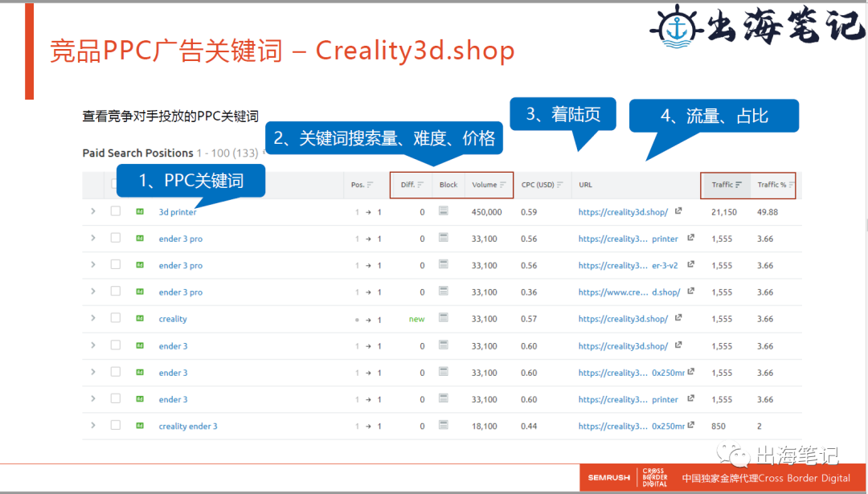Image resolution: width=868 pixels, height=494 pixels.
Task: Sort by the Pos. column sort icon
Action: click(x=371, y=185)
